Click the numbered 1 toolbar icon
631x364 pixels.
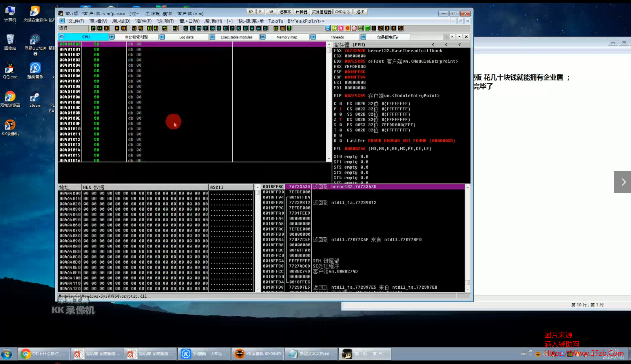[x=374, y=28]
